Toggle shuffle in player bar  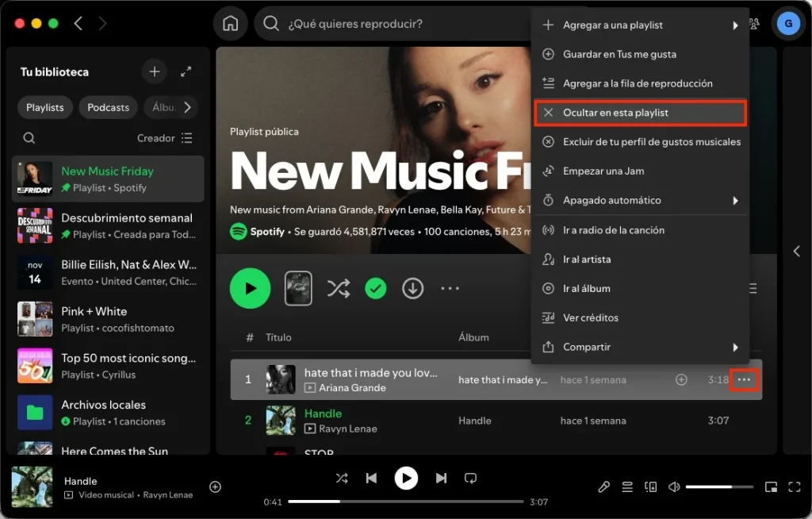(342, 478)
